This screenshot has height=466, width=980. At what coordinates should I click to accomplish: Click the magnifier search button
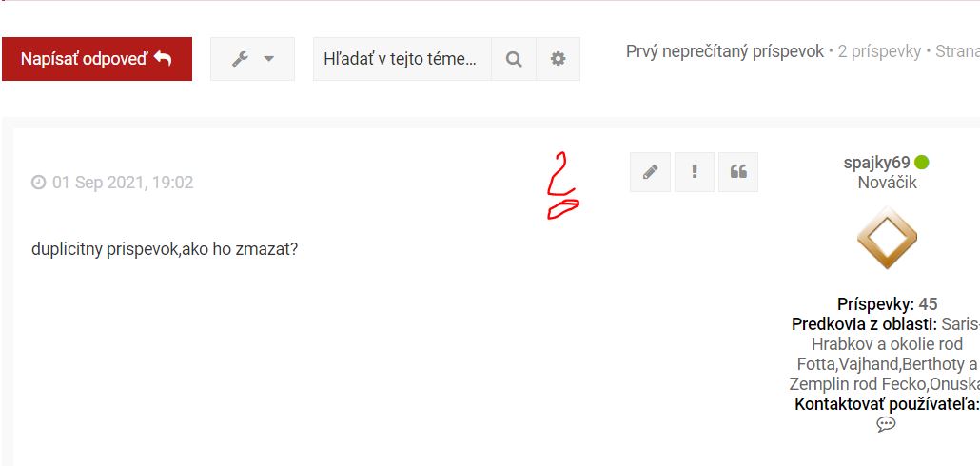pos(514,59)
